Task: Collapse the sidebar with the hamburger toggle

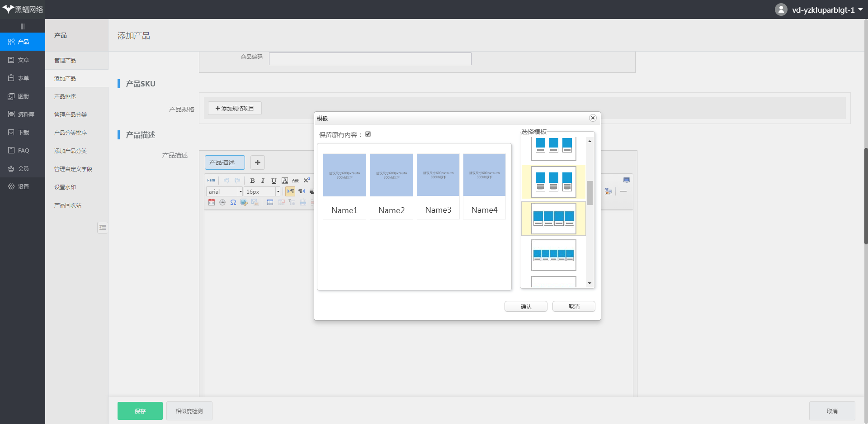Action: pyautogui.click(x=23, y=26)
